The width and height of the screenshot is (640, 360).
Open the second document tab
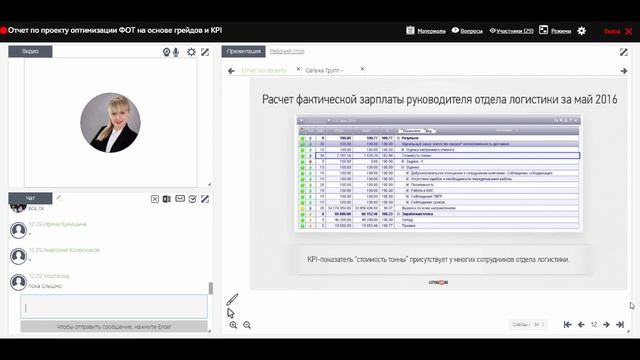pos(324,70)
